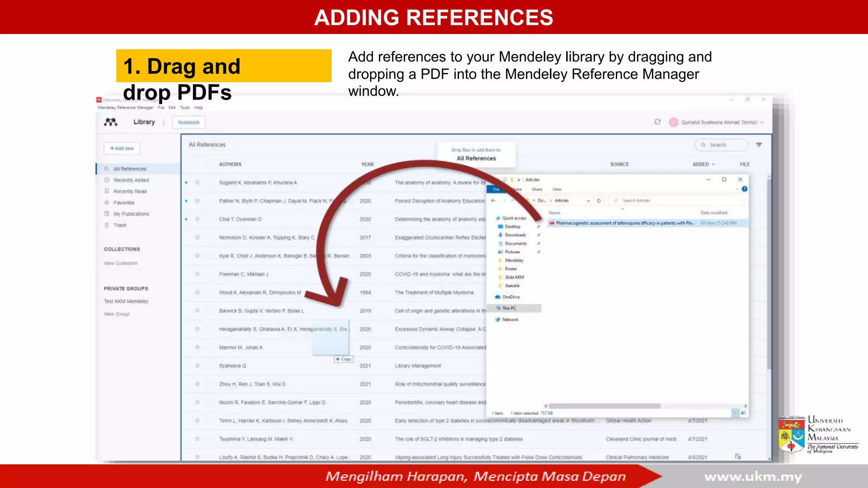Favorite the Wood A reference star
The height and width of the screenshot is (488, 868).
(197, 292)
